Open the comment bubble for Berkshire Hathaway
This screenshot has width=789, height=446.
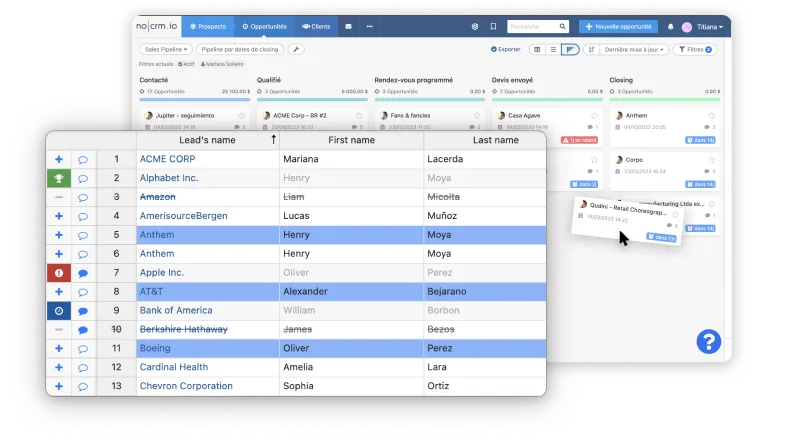coord(83,330)
